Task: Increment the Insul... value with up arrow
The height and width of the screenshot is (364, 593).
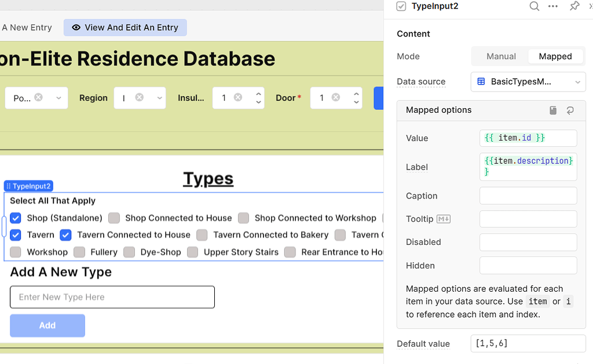Action: point(259,94)
